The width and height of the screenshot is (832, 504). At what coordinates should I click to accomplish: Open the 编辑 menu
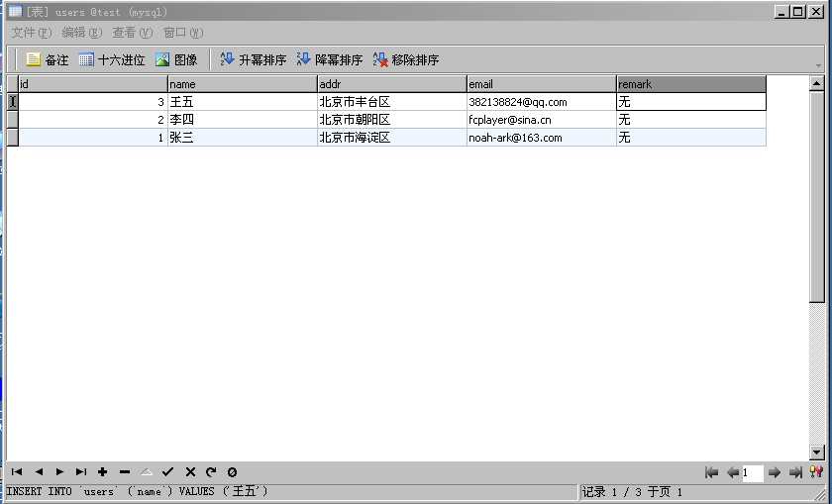click(81, 33)
